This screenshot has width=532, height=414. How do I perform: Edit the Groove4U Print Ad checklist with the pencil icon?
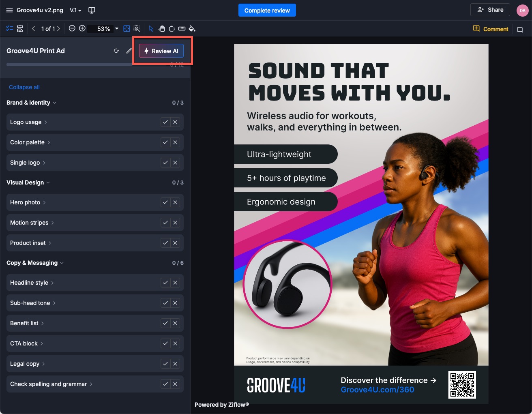coord(129,51)
